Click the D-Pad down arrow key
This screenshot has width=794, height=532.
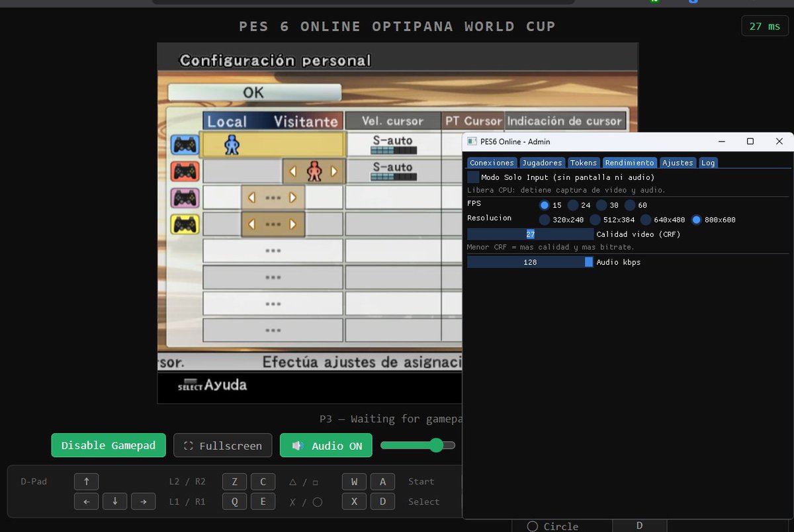click(x=115, y=502)
